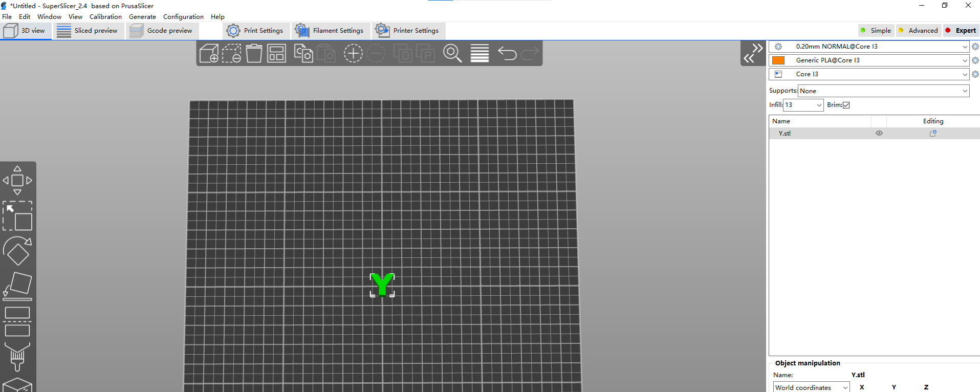This screenshot has height=392, width=980.
Task: Click the Delete trash icon
Action: (254, 53)
